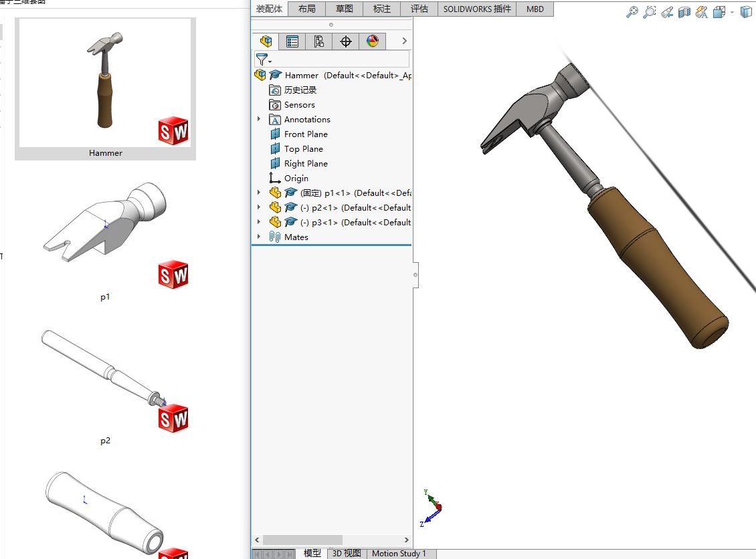Open the PropertyManager tab

[x=292, y=41]
